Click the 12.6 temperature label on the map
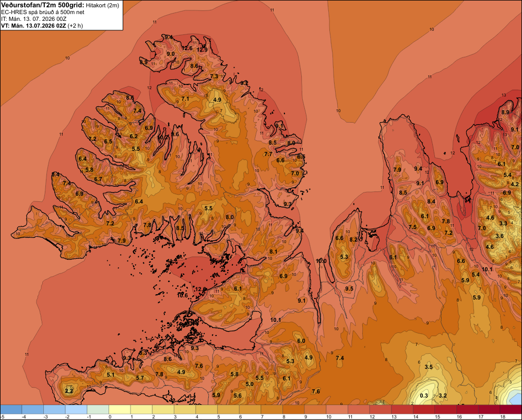The height and width of the screenshot is (420, 522). click(x=187, y=48)
